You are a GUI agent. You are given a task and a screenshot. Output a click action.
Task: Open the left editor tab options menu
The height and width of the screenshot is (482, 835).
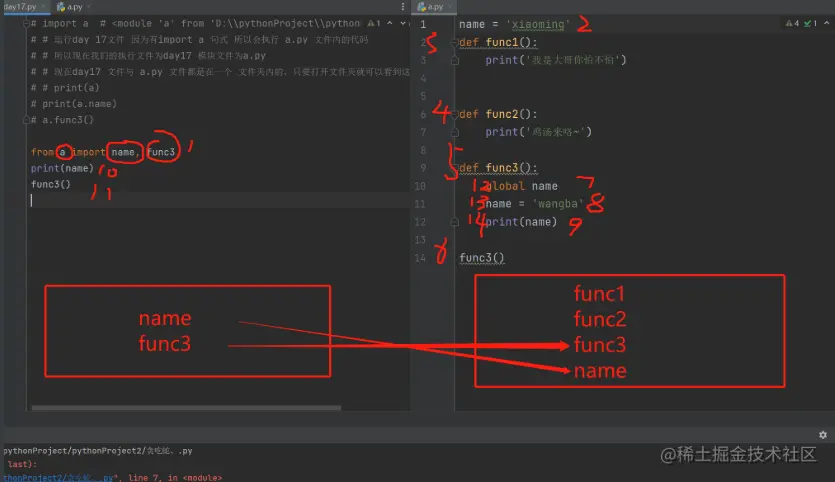(x=403, y=7)
